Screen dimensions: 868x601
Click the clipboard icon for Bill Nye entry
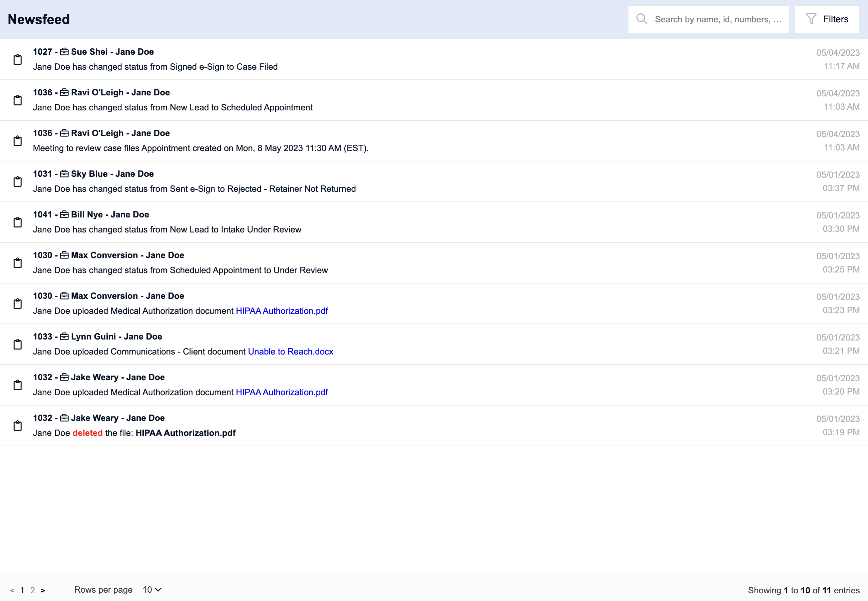[x=18, y=222]
